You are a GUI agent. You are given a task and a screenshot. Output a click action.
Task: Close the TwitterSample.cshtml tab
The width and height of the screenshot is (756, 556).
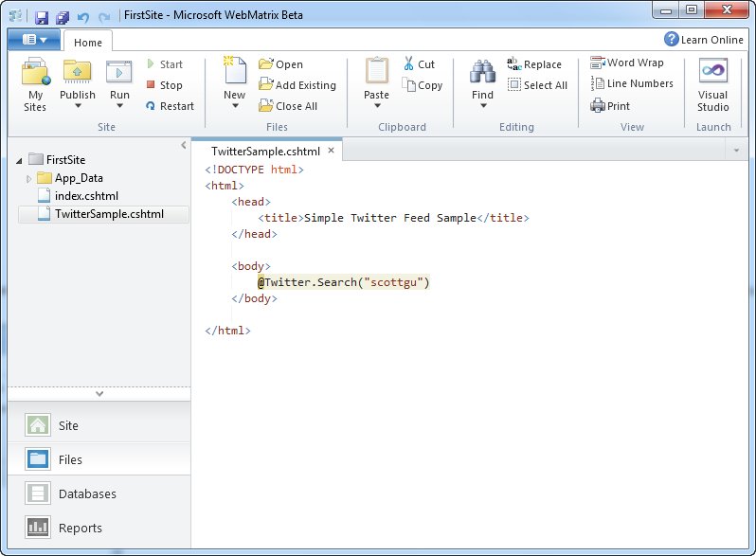click(x=332, y=150)
